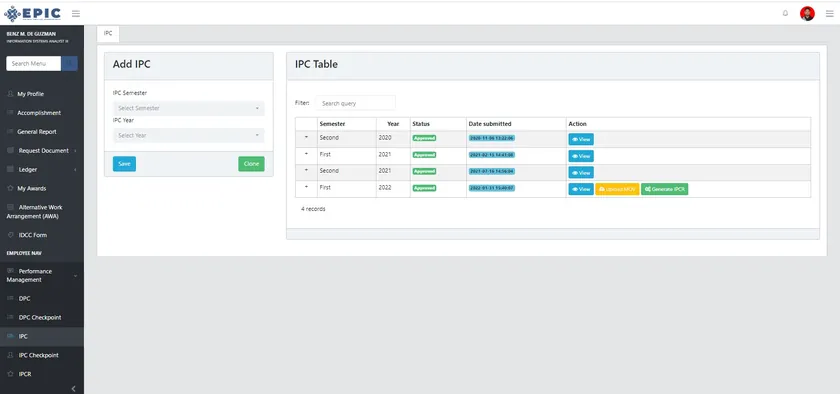The height and width of the screenshot is (394, 840).
Task: View the First 2021 IPC record
Action: (581, 156)
